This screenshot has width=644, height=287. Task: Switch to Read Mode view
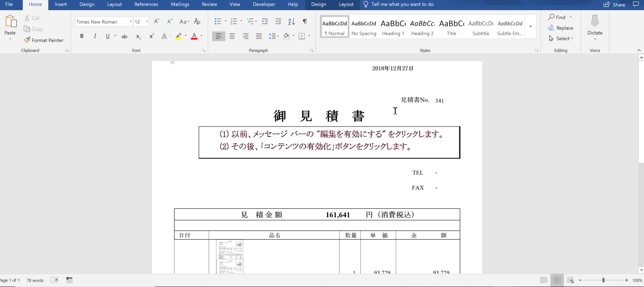pyautogui.click(x=544, y=280)
